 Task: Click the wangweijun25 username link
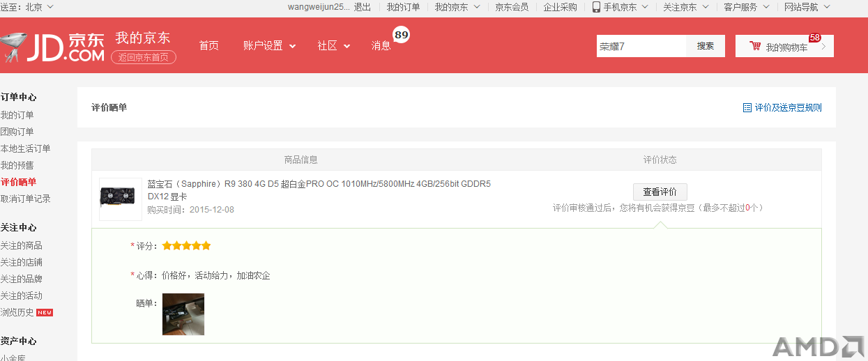point(319,7)
